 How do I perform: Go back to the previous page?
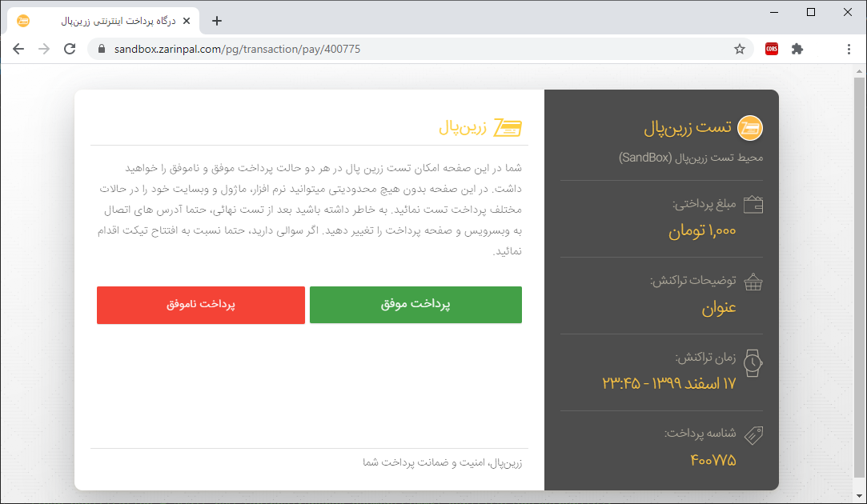[18, 49]
